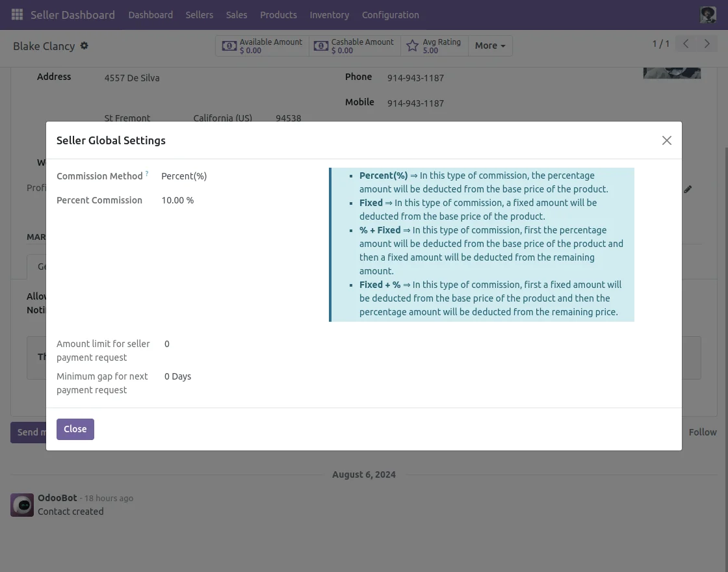
Task: Click the pencil edit icon
Action: (x=688, y=189)
